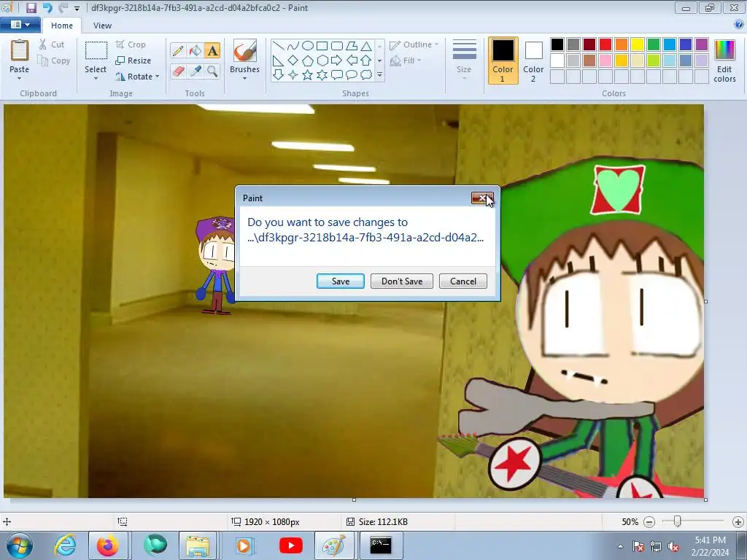Click Save in the Paint dialog

[341, 281]
